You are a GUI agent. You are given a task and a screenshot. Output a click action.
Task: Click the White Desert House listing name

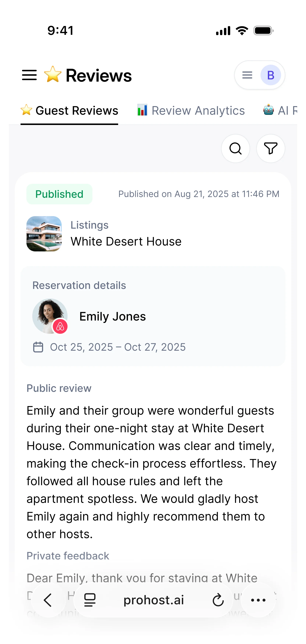tap(126, 241)
